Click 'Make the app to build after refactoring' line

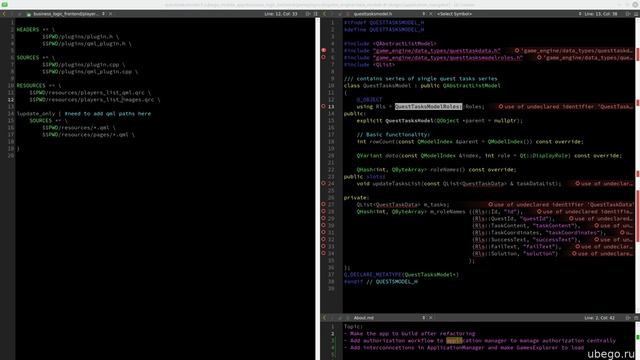[x=409, y=333]
